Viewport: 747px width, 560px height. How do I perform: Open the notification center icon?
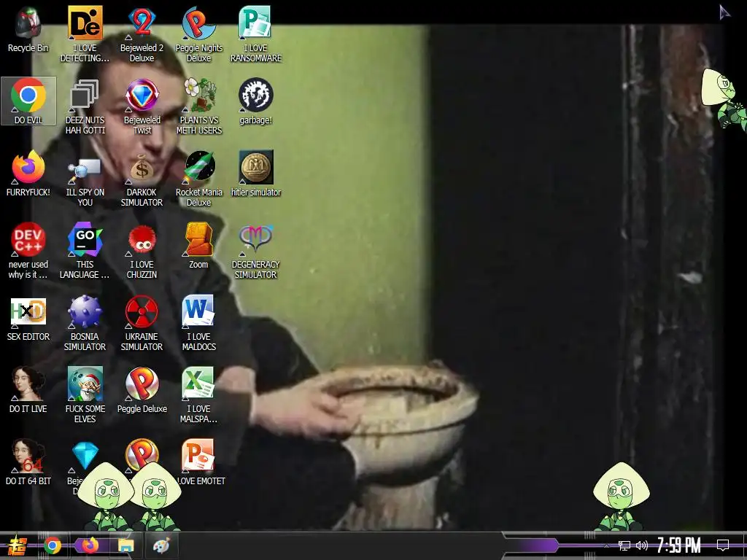coord(723,545)
